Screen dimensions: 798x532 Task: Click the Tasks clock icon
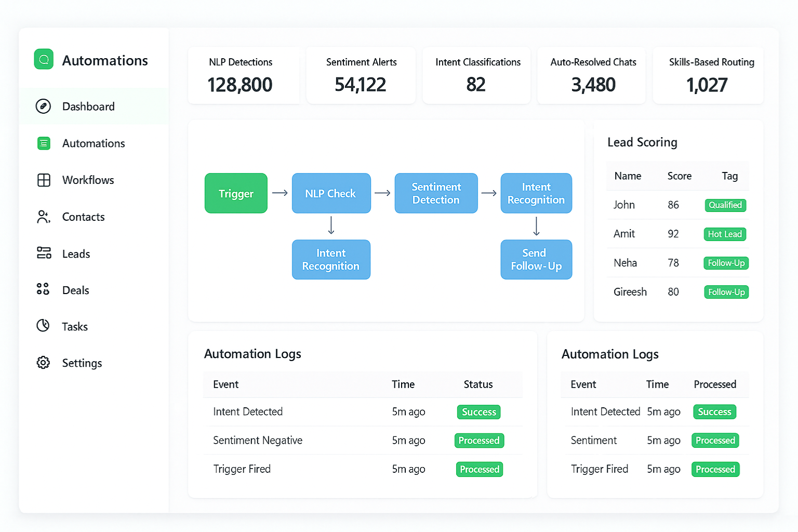44,326
